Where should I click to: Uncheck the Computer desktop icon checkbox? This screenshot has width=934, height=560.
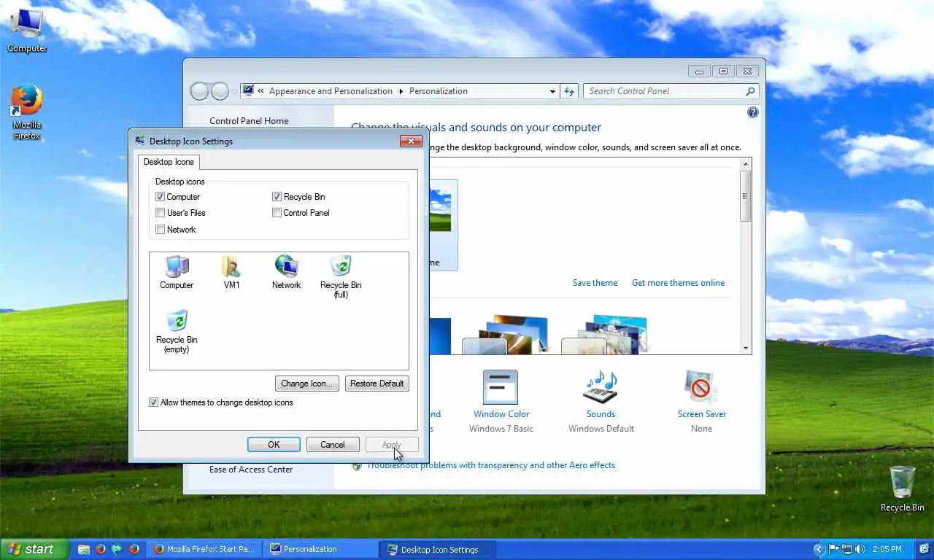click(x=160, y=197)
